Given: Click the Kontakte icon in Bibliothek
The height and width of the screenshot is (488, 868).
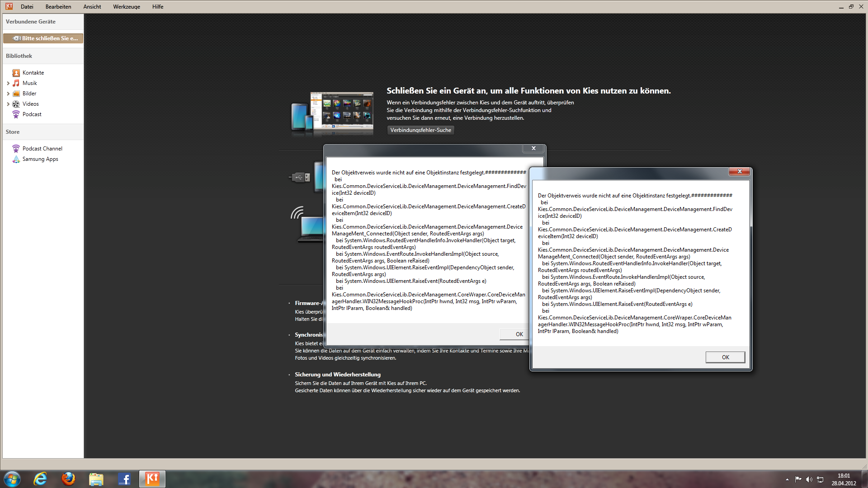Looking at the screenshot, I should click(16, 73).
